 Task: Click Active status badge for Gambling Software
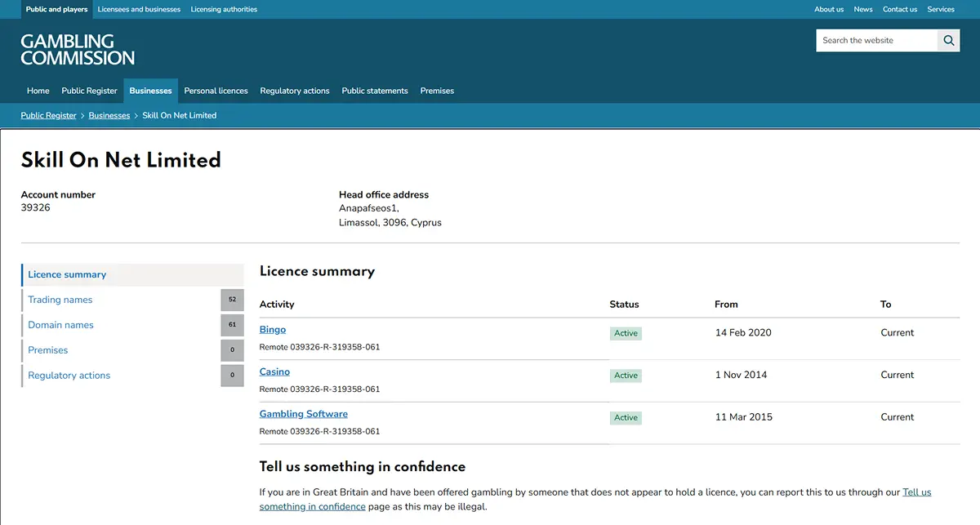click(626, 417)
